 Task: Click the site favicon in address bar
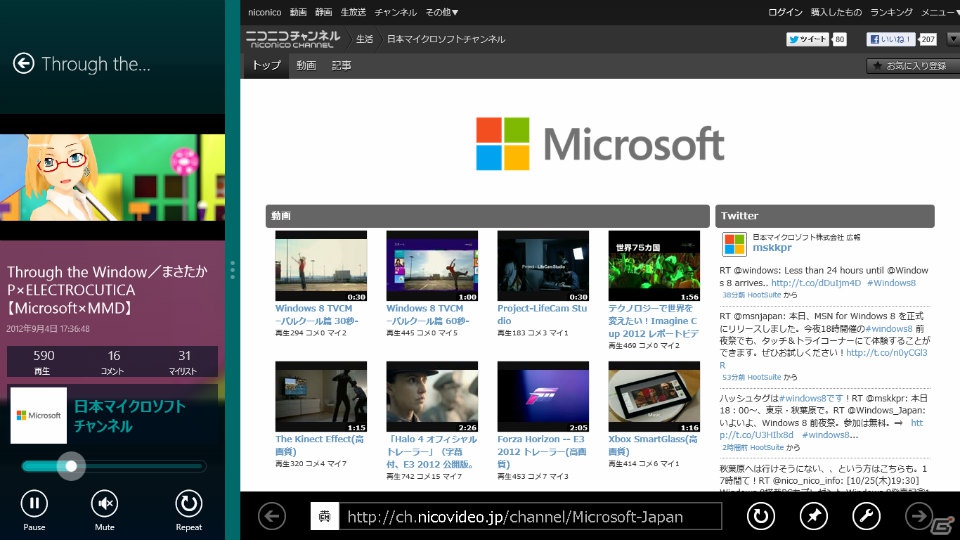click(x=324, y=516)
